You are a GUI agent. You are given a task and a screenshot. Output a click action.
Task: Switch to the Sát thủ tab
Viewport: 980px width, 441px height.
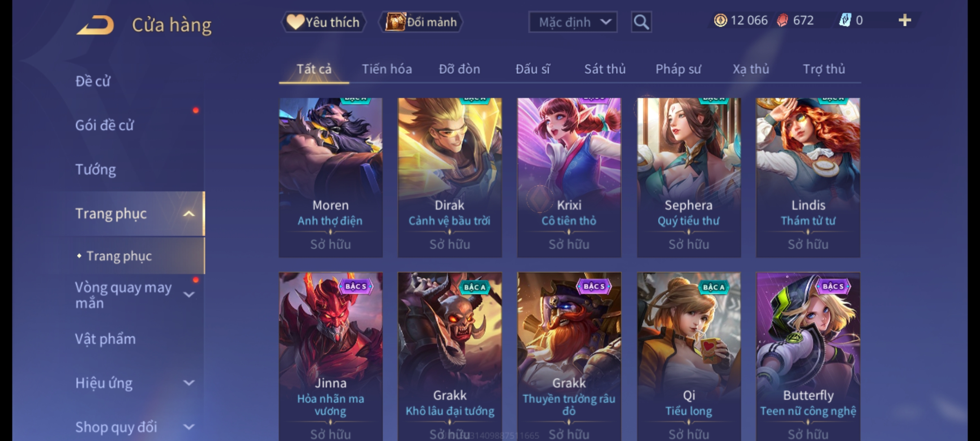tap(605, 69)
